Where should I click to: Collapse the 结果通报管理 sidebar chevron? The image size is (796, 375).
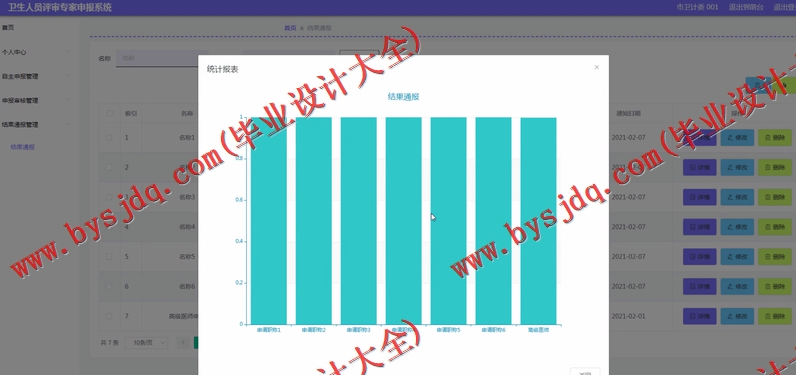(x=69, y=124)
